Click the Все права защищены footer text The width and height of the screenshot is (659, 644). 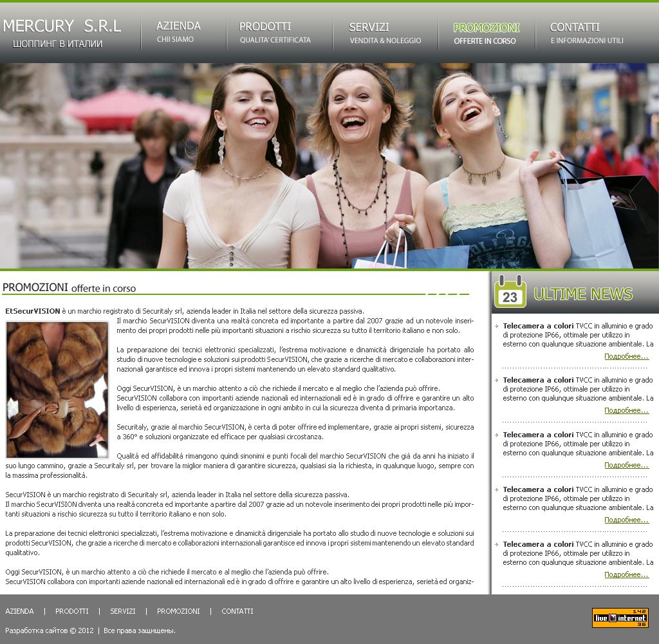coord(140,630)
